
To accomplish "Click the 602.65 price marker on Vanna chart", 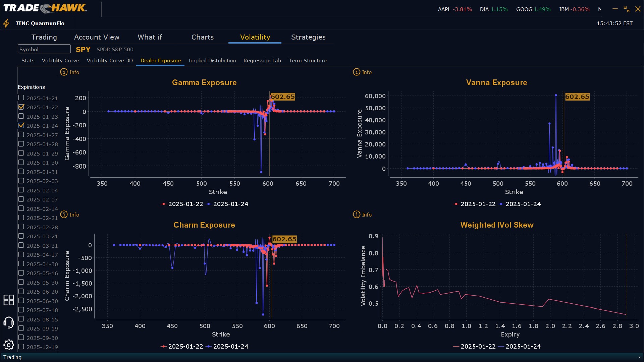I will (x=577, y=97).
